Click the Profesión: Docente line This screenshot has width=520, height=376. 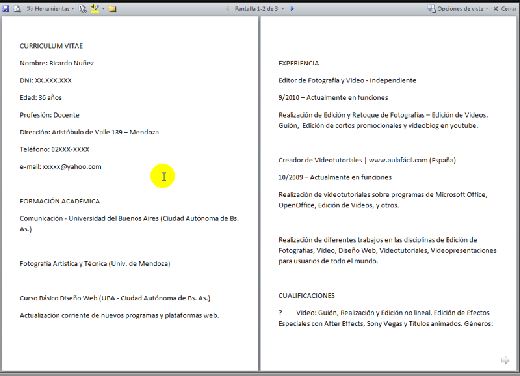pos(49,115)
